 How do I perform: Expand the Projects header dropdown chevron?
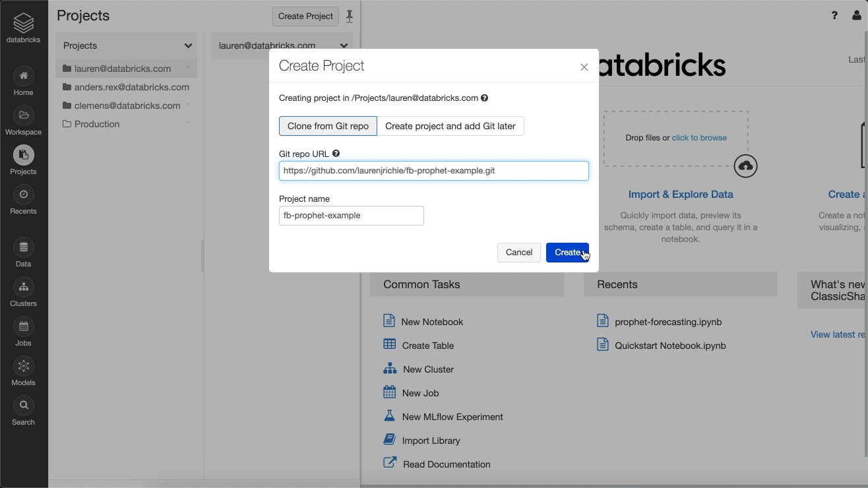point(188,46)
